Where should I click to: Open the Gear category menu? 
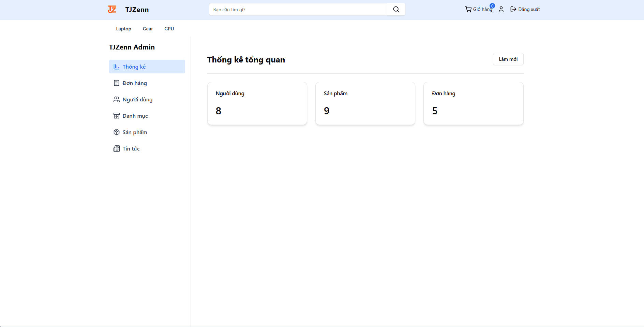pyautogui.click(x=148, y=29)
